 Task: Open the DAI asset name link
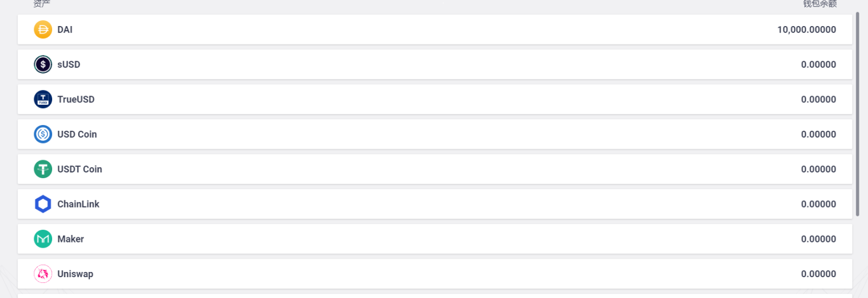65,30
